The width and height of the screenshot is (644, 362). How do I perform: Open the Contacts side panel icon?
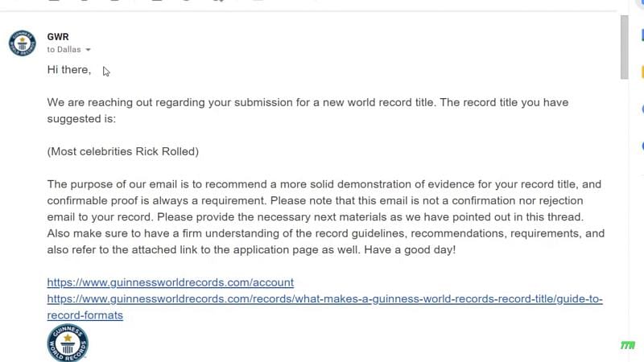pyautogui.click(x=642, y=146)
